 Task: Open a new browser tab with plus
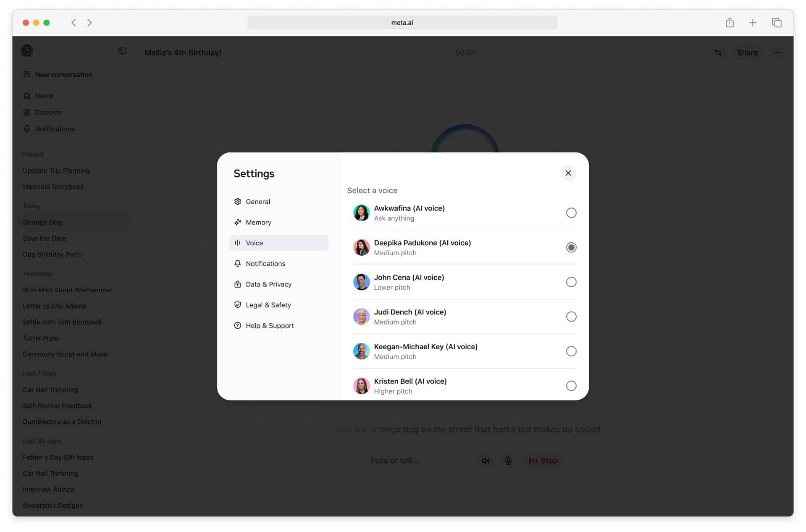(x=753, y=23)
